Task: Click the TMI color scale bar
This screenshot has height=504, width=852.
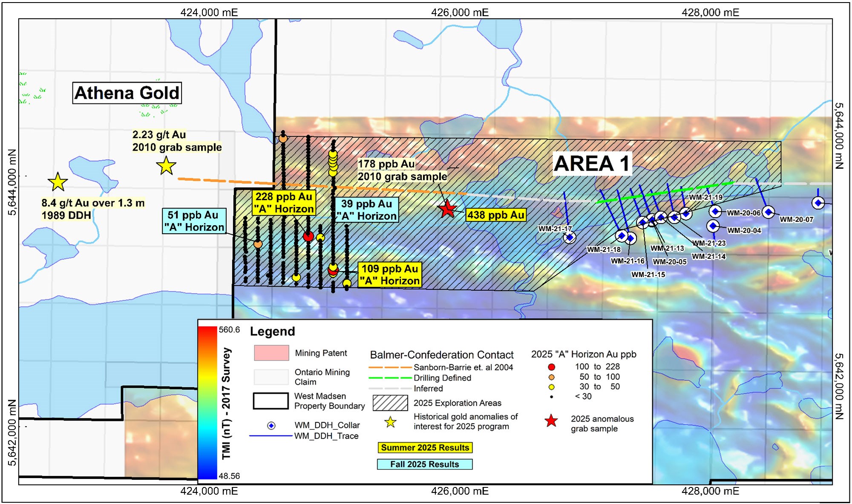Action: (x=207, y=402)
